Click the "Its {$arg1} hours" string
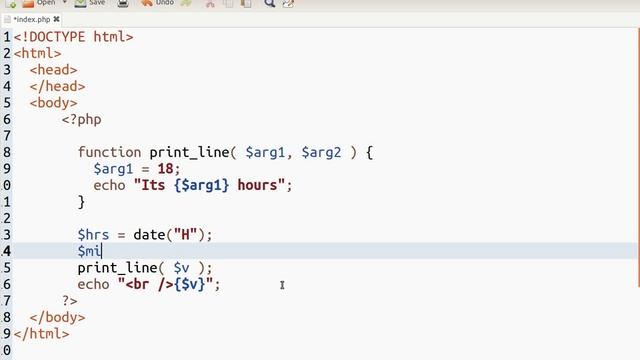The image size is (640, 360). (x=209, y=185)
